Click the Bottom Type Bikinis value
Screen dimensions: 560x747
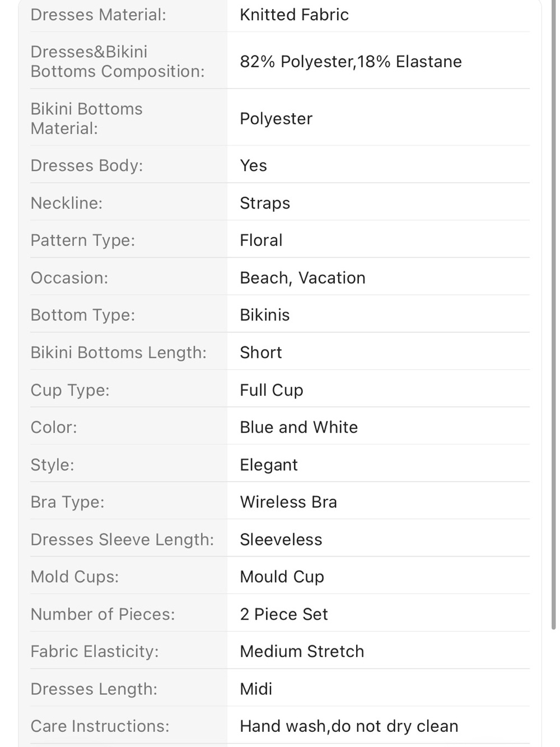[265, 315]
